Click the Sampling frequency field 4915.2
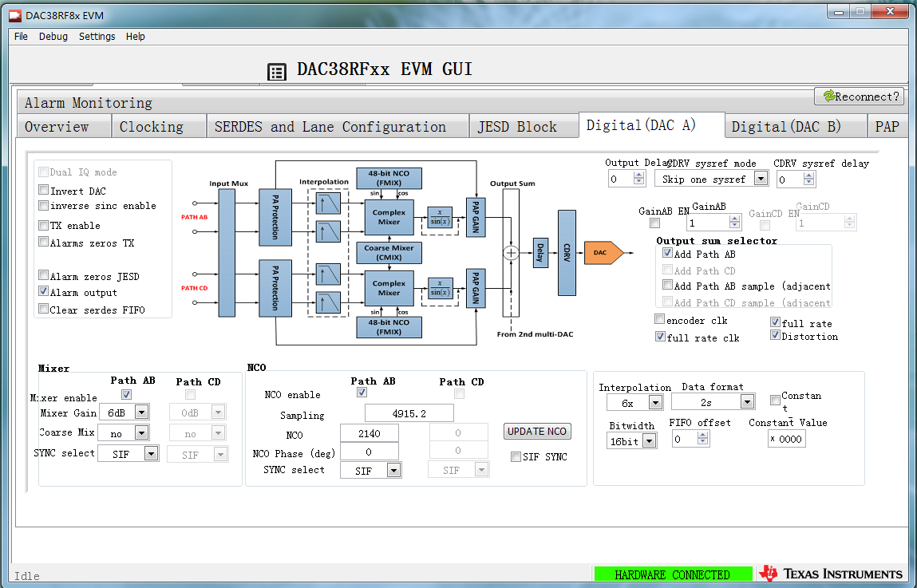This screenshot has height=588, width=917. click(x=409, y=413)
